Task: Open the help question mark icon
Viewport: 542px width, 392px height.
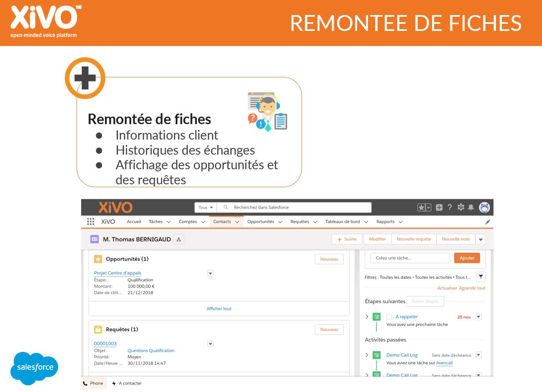Action: (x=450, y=207)
